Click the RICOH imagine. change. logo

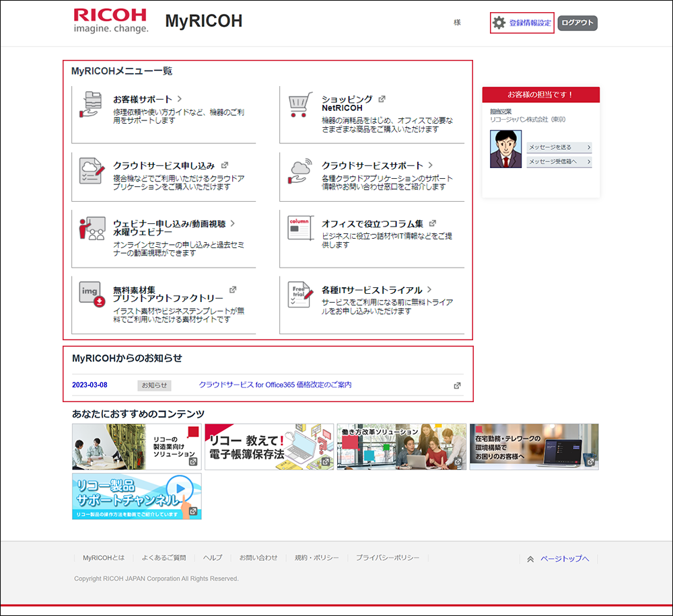110,21
